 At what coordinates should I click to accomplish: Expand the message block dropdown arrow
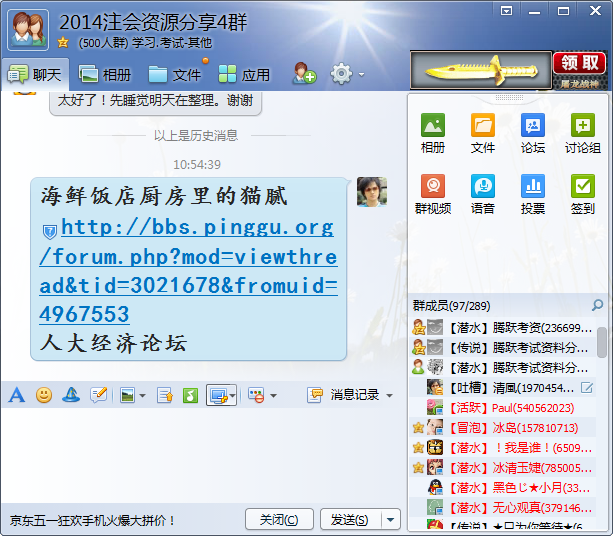tap(274, 396)
